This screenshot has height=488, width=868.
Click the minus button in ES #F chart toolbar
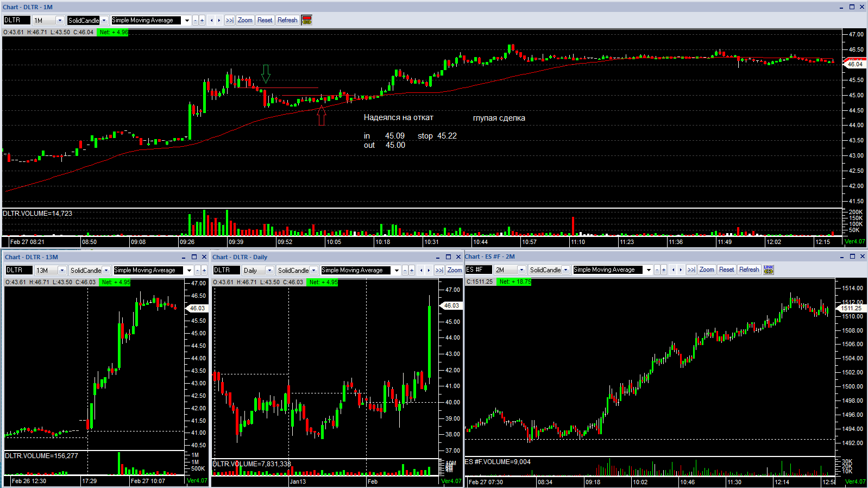click(x=657, y=270)
